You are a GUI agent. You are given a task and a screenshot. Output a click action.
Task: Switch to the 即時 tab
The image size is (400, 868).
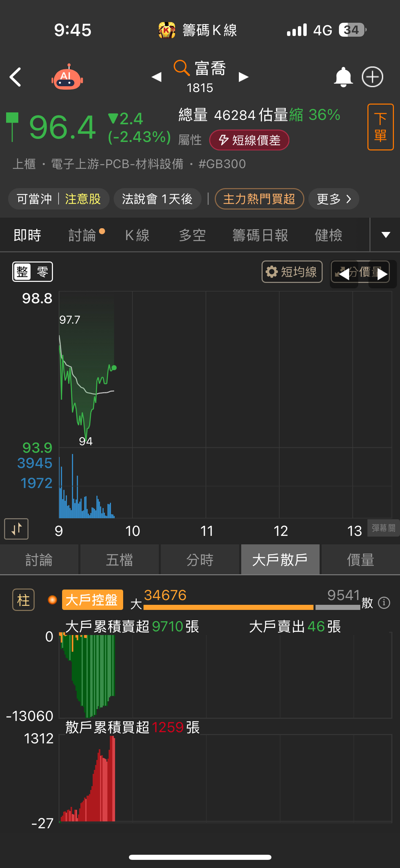(27, 235)
